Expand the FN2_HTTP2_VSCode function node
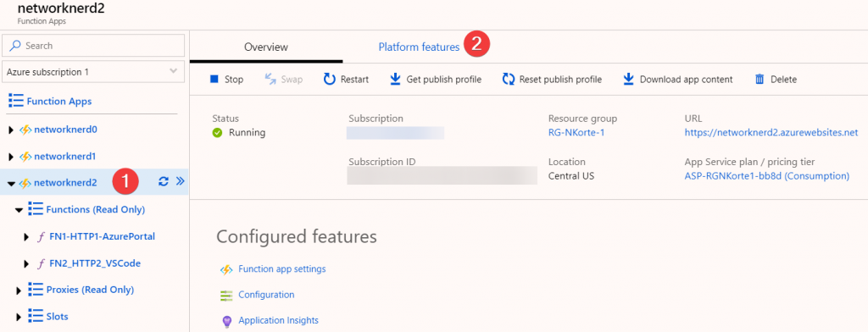 click(26, 264)
